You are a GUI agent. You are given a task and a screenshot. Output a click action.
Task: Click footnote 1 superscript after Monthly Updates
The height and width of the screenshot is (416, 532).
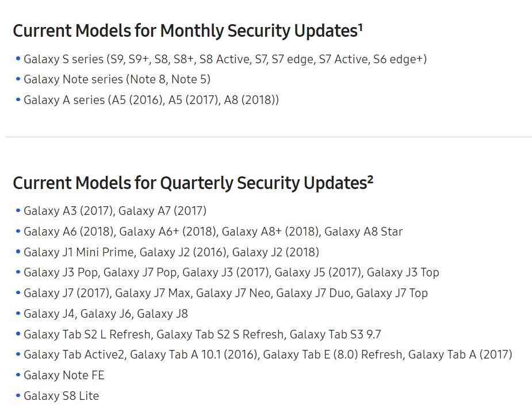pos(360,27)
